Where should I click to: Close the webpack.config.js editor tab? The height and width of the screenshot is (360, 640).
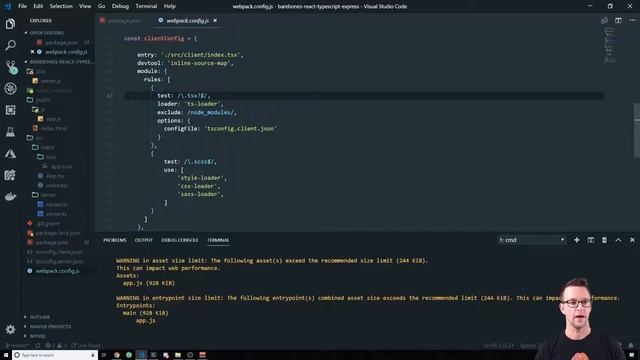[x=215, y=20]
